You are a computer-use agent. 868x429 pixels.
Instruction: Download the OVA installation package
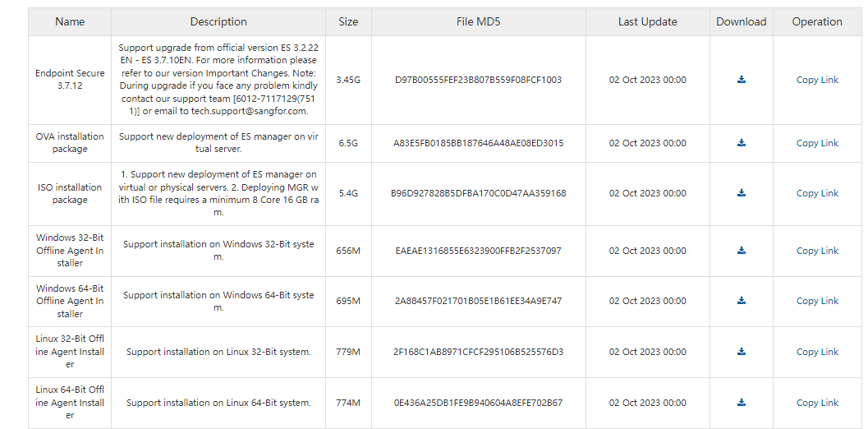point(742,143)
